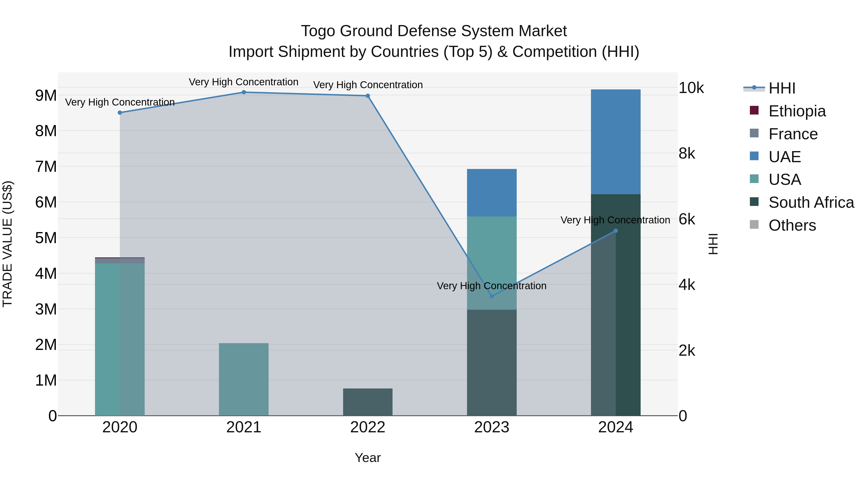
Task: Click Very High Concentration label above 2021
Action: (244, 82)
